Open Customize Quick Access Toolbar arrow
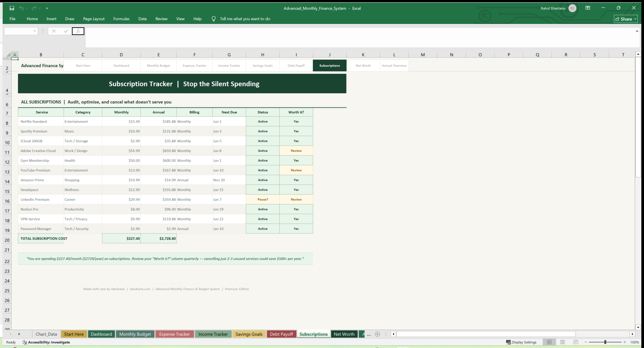The image size is (644, 348). tap(47, 8)
